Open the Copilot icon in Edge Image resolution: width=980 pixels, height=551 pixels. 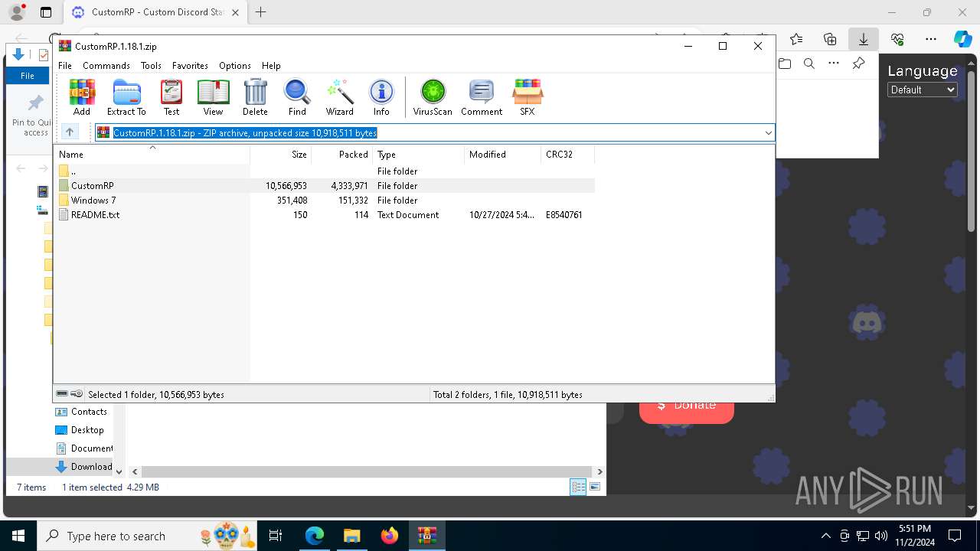click(x=962, y=39)
